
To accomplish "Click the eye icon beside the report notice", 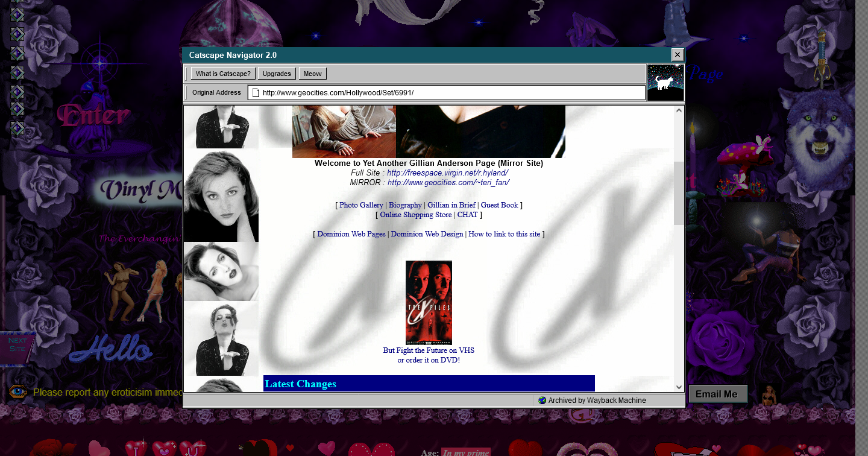I will click(18, 392).
